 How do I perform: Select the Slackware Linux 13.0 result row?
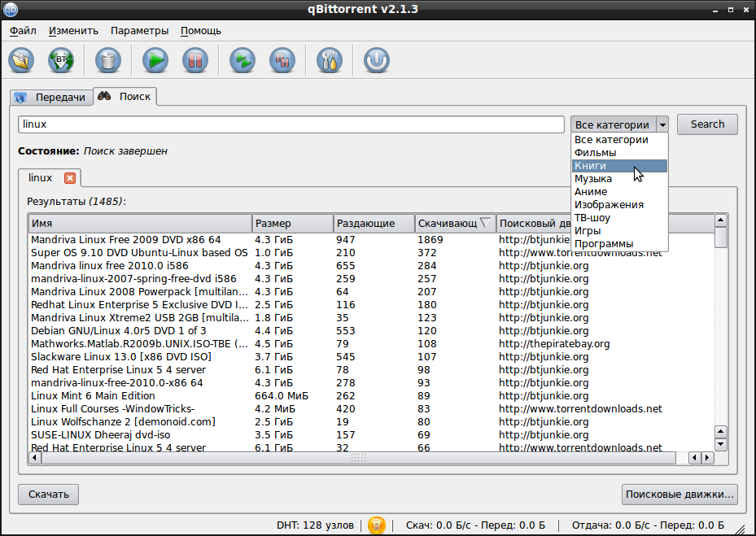371,357
